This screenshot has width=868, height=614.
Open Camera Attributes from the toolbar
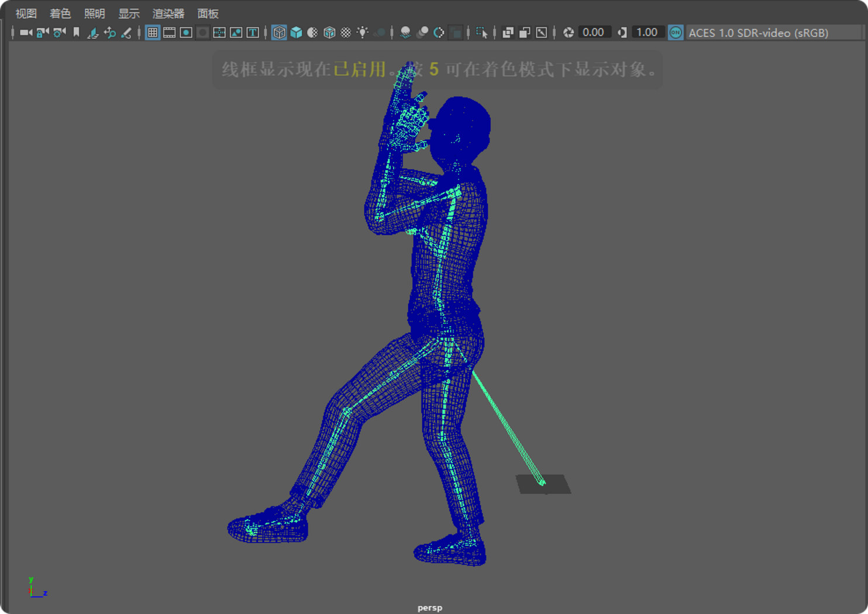tap(59, 33)
